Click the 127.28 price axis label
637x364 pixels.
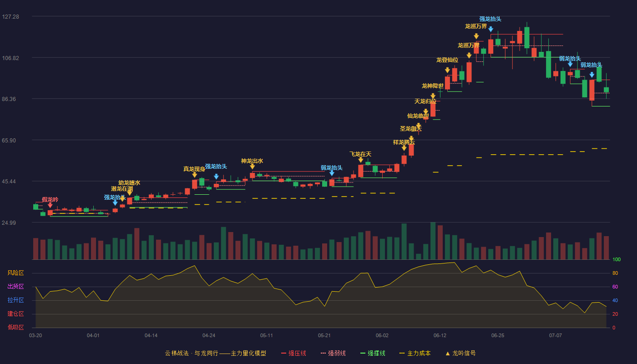10,16
